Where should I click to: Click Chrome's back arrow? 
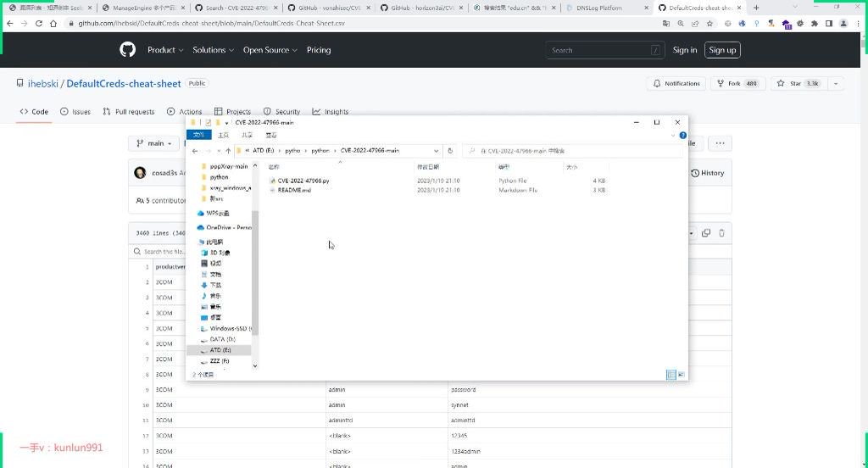point(10,23)
